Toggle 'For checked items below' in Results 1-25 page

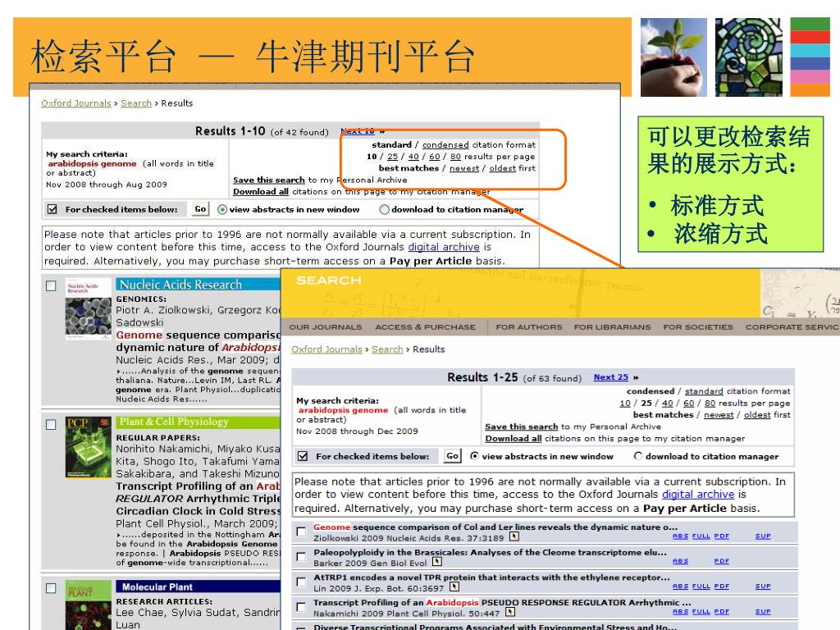303,456
